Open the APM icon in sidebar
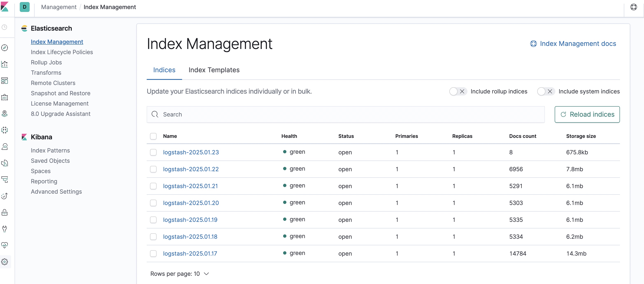Viewport: 644px width, 284px height. [5, 179]
